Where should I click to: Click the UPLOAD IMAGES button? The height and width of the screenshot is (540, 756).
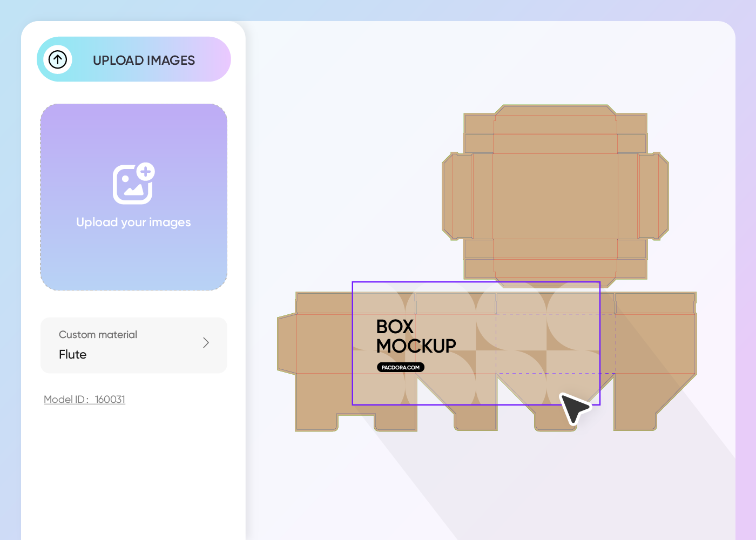[x=133, y=59]
